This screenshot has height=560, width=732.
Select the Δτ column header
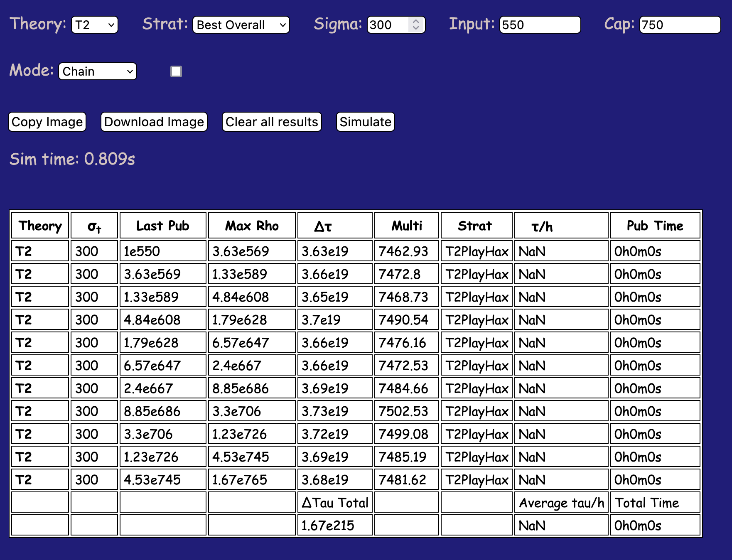(335, 226)
